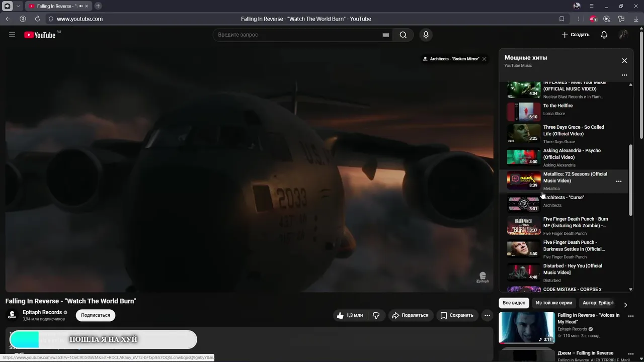This screenshot has width=644, height=362.
Task: Open the Burn MF playlist thumbnail
Action: 523,226
